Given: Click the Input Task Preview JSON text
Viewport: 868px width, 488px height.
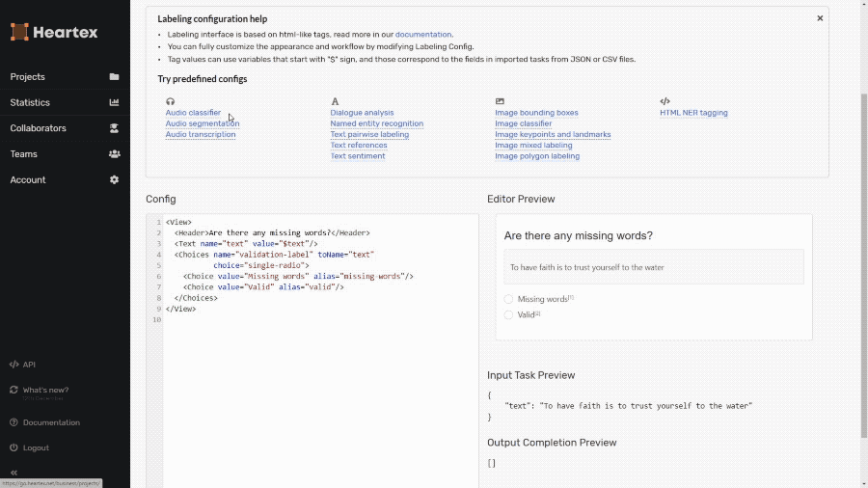Looking at the screenshot, I should tap(620, 406).
